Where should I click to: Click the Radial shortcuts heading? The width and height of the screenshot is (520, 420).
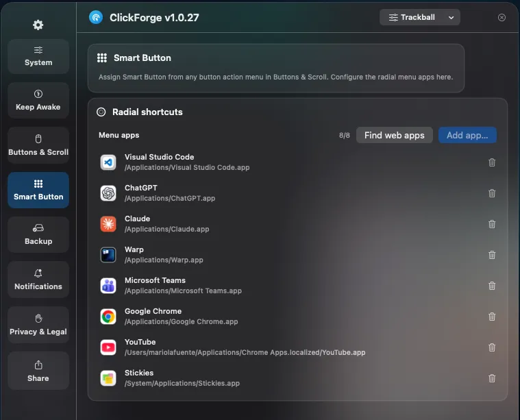pyautogui.click(x=147, y=112)
